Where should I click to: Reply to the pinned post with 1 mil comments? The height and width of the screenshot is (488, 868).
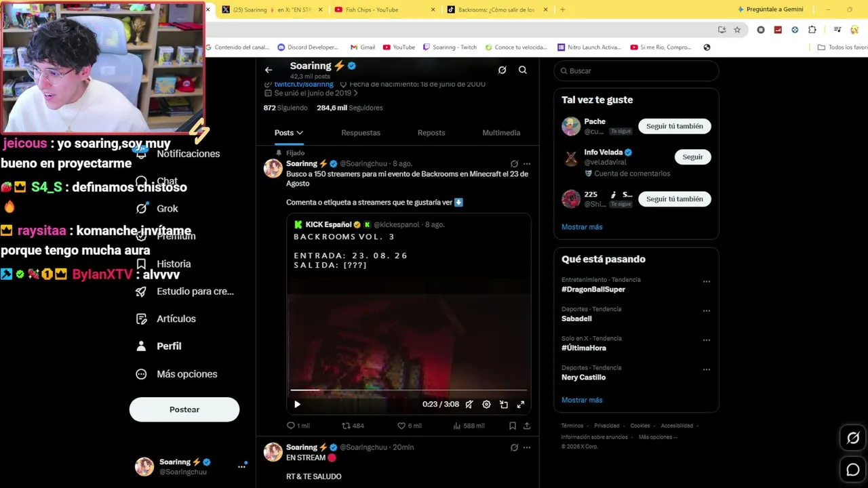tap(298, 426)
